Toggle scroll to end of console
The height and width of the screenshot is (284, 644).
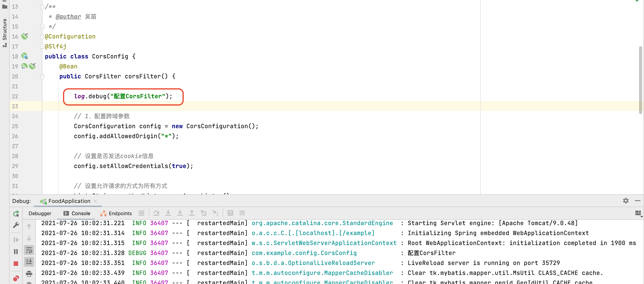coord(29,262)
